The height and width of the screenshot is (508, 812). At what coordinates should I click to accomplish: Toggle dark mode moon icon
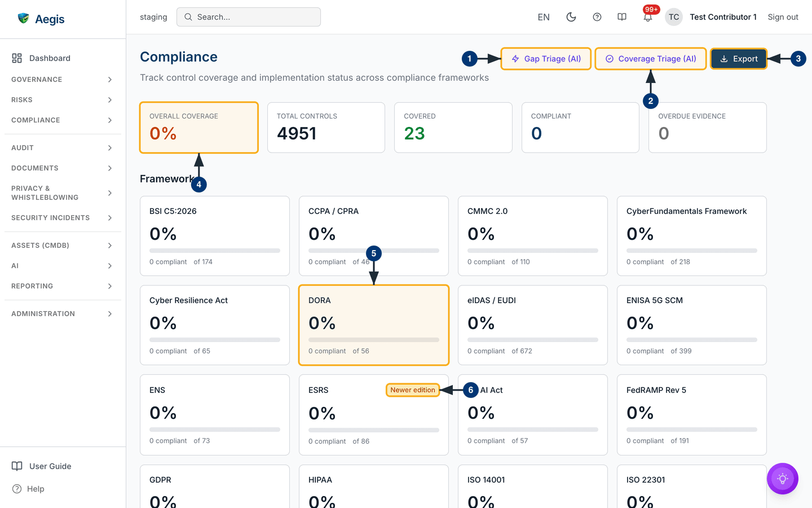coord(571,17)
